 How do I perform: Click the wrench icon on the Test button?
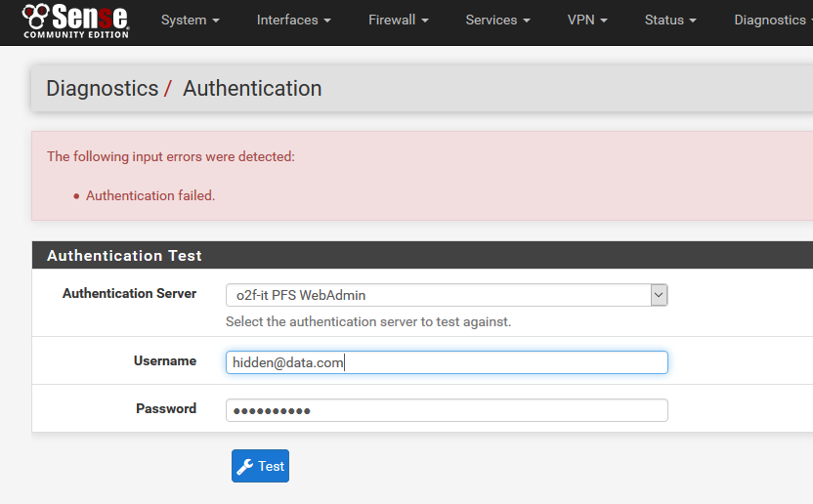click(244, 467)
